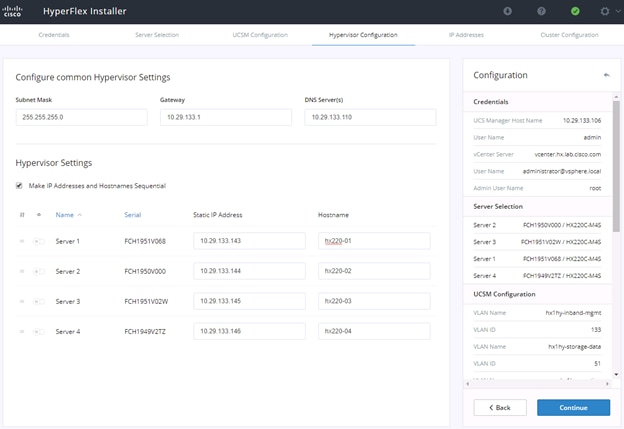624x429 pixels.
Task: Collapse the Configuration panel arrow icon
Action: (606, 75)
